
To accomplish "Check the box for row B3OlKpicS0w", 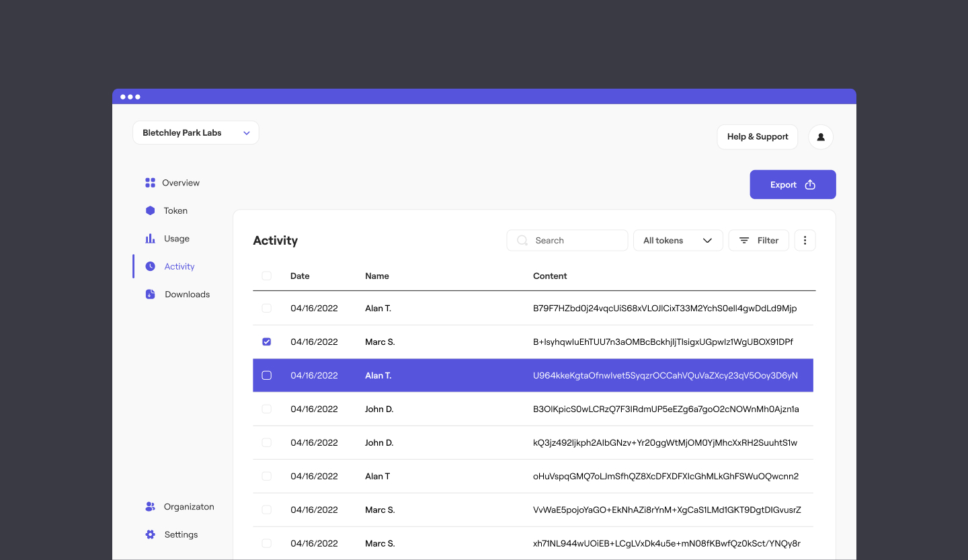I will point(267,409).
